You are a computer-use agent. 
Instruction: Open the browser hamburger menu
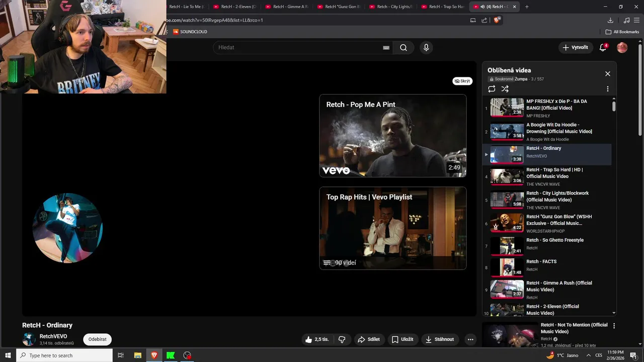[x=636, y=20]
